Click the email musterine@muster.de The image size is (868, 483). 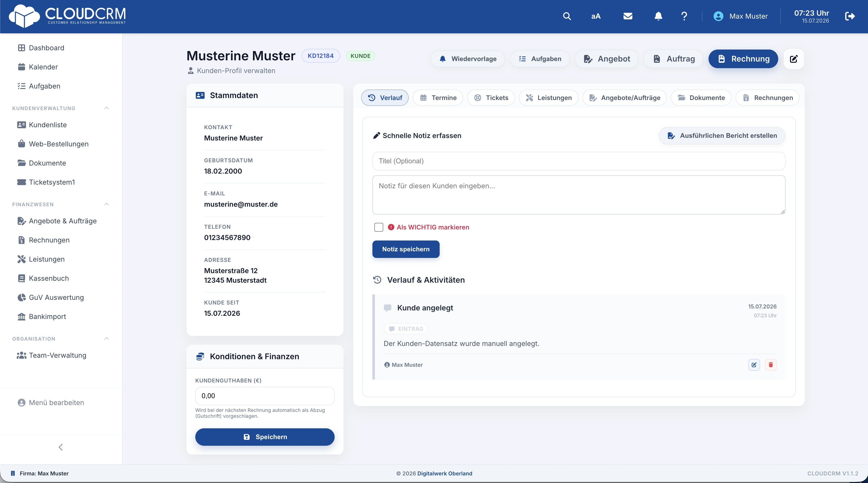(241, 204)
